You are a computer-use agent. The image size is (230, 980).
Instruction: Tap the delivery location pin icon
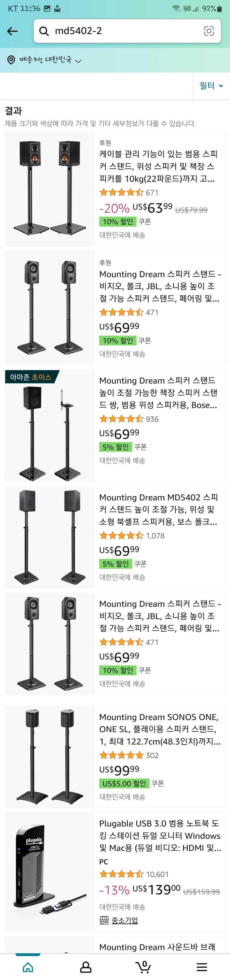click(11, 60)
